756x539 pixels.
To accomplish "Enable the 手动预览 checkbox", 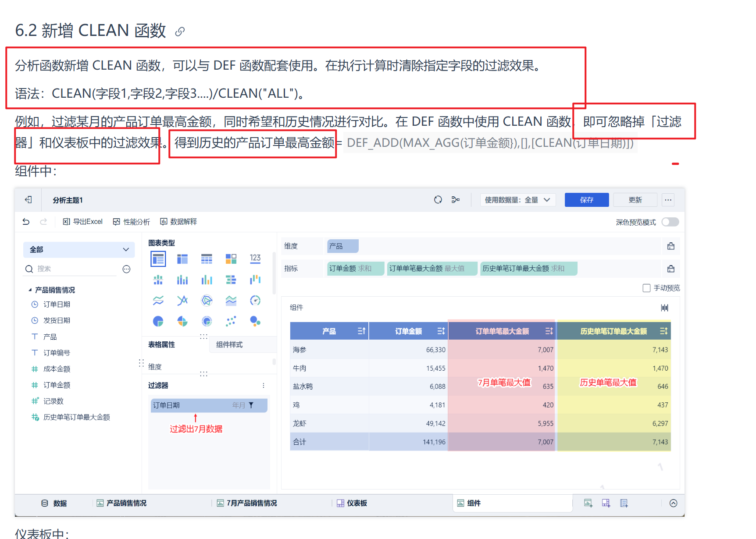I will click(x=646, y=288).
